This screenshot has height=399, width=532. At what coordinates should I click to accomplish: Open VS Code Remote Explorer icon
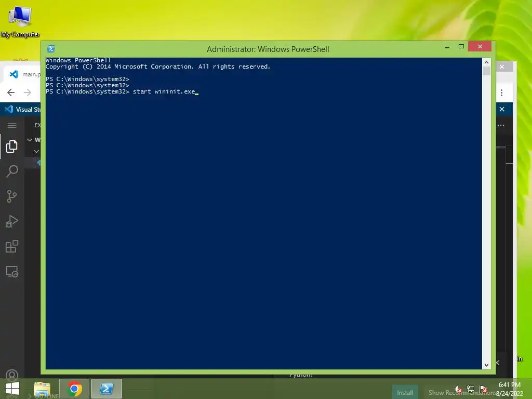click(12, 271)
